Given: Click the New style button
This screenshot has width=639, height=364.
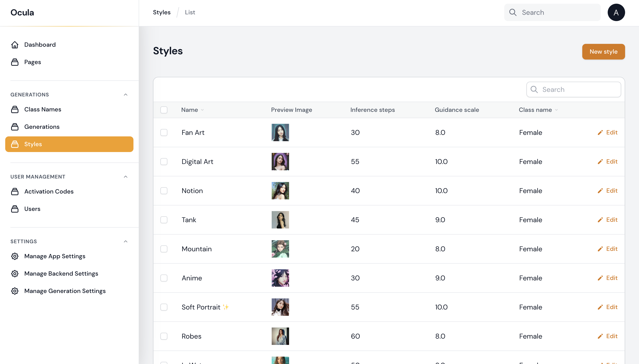Looking at the screenshot, I should point(603,52).
